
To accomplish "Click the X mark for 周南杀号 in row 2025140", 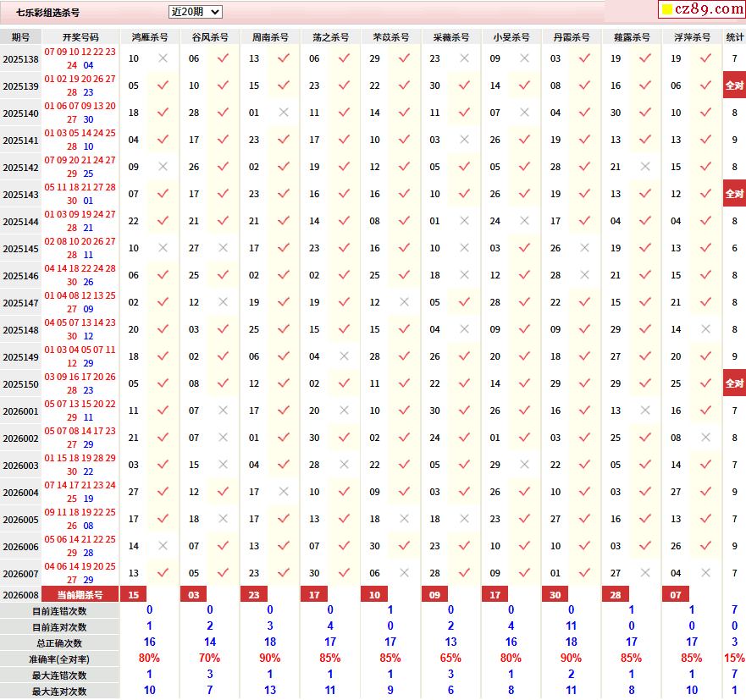I will click(284, 113).
